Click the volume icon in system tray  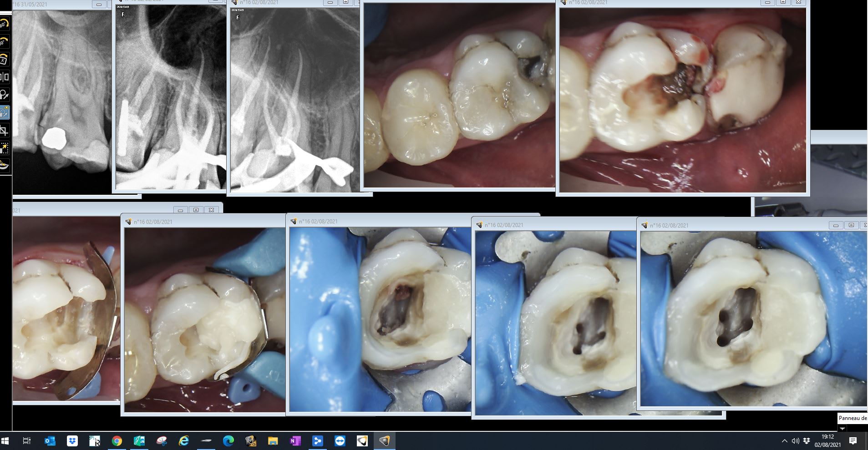795,441
